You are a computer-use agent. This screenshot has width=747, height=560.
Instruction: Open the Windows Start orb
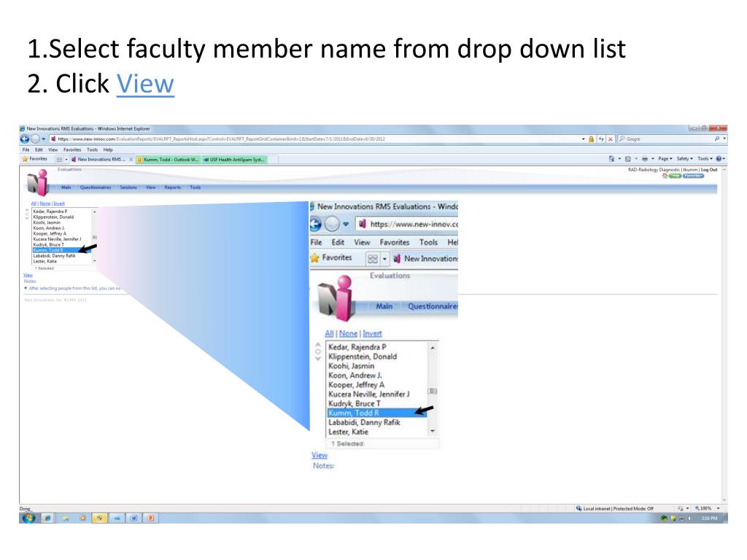(28, 518)
